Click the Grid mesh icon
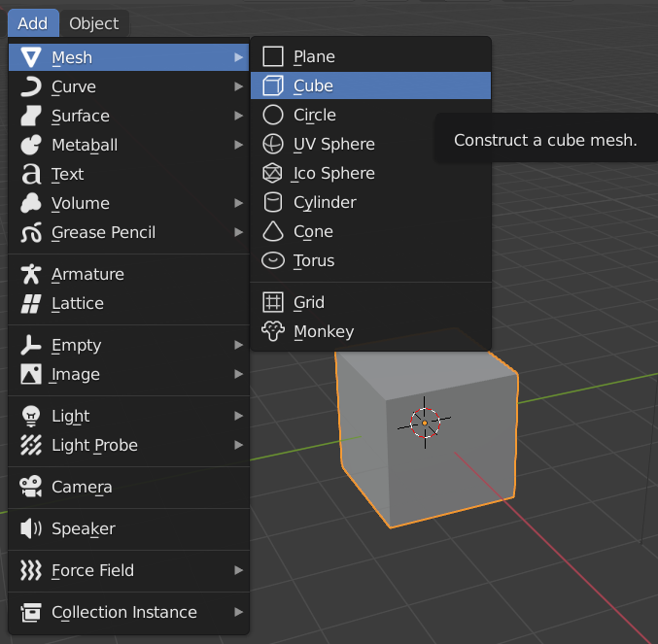This screenshot has height=644, width=658. pyautogui.click(x=273, y=302)
